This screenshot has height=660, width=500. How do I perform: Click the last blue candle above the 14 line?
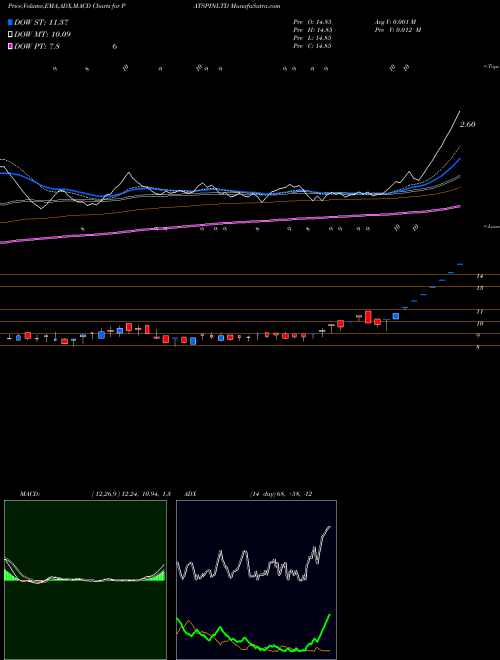(x=460, y=264)
